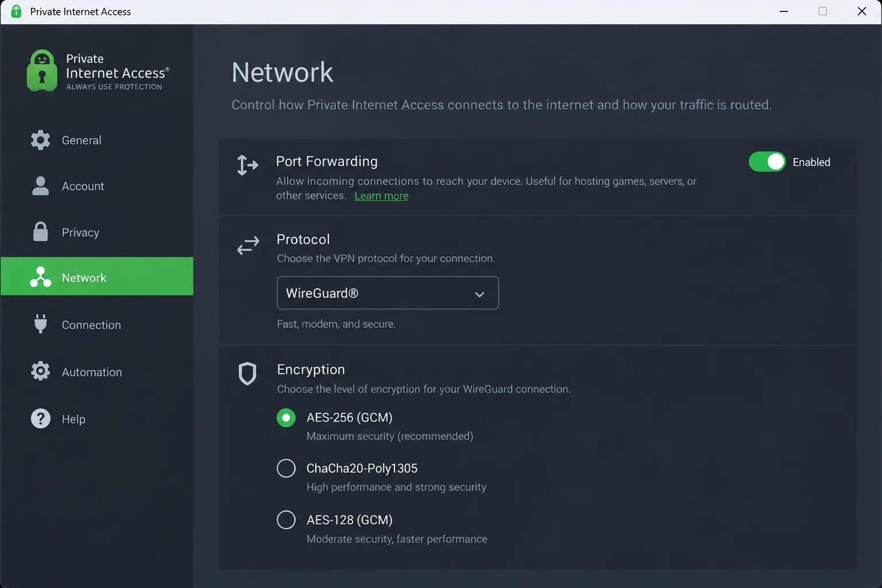
Task: Select the ChaCha20-Poly1305 radio button
Action: 286,469
